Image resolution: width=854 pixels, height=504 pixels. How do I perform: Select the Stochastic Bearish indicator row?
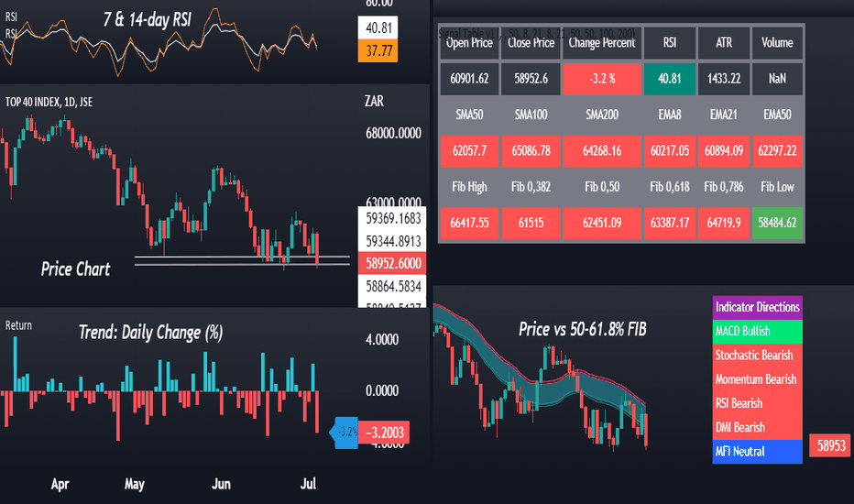point(757,356)
